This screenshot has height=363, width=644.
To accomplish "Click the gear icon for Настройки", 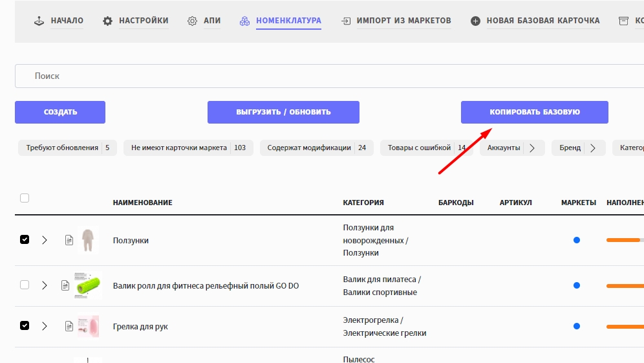I will [108, 21].
